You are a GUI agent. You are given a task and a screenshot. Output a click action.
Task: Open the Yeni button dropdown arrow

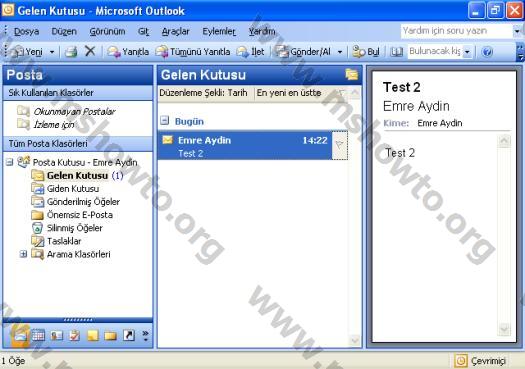tap(52, 52)
